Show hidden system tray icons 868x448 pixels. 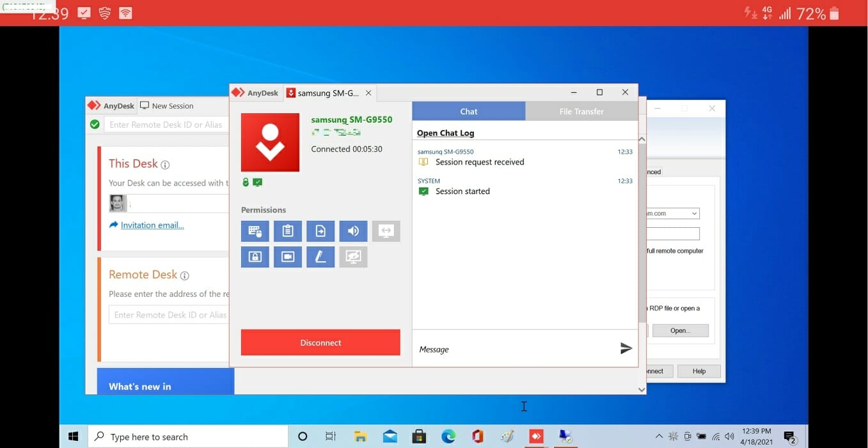tap(659, 436)
